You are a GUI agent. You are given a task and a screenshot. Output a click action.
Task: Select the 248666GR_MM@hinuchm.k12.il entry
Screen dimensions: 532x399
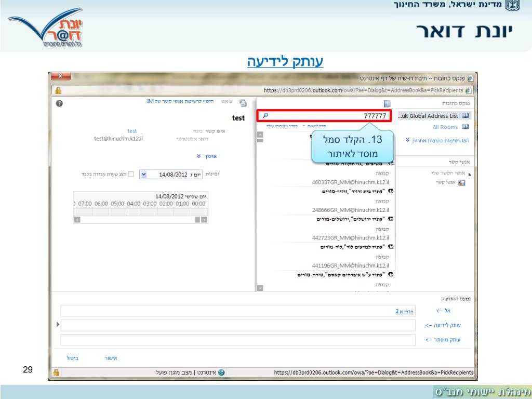pyautogui.click(x=351, y=210)
